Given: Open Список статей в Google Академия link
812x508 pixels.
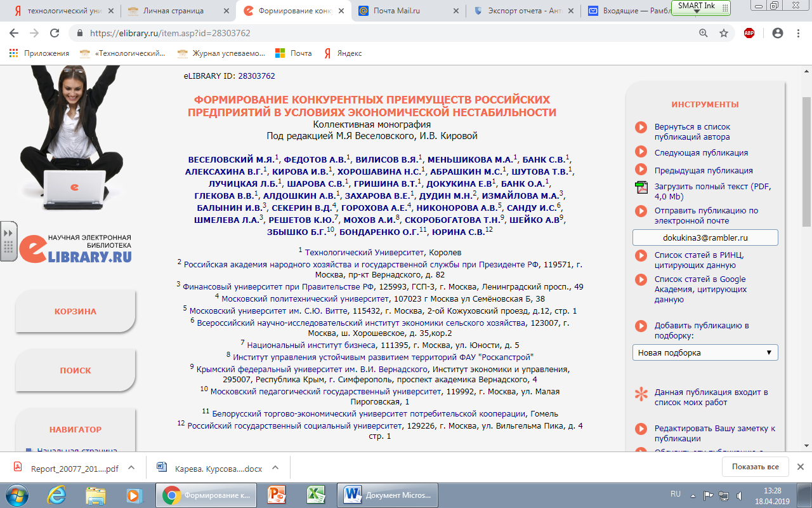Looking at the screenshot, I should [700, 289].
